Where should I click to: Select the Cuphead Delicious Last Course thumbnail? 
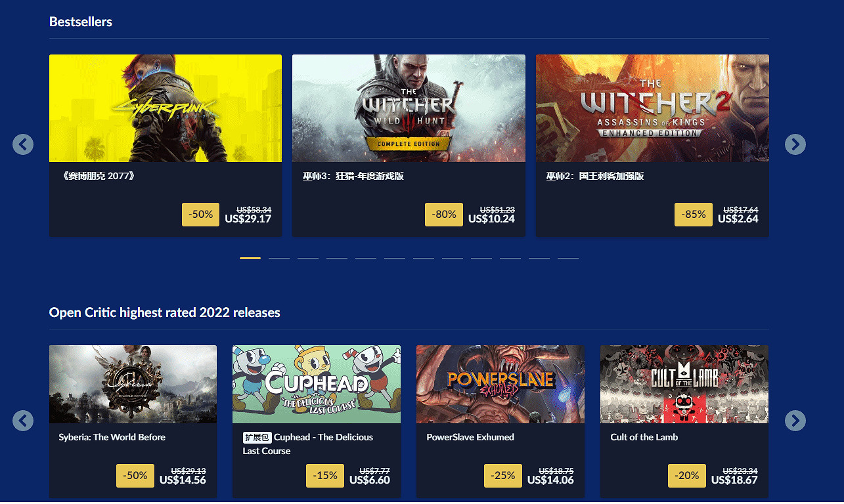click(x=317, y=385)
